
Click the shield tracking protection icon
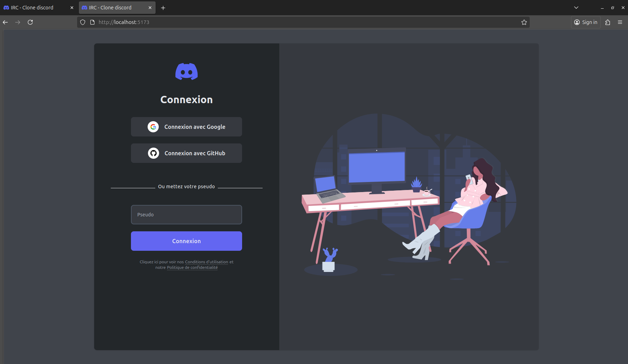(83, 22)
